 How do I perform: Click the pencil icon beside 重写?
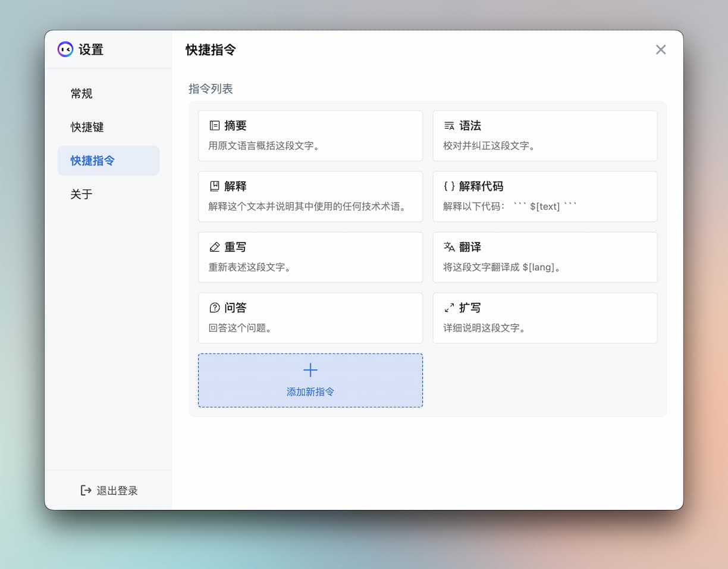(215, 247)
